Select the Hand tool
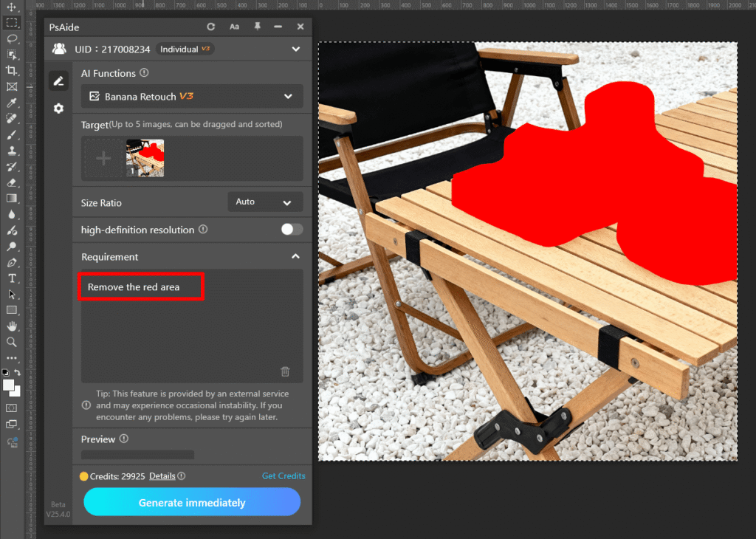The image size is (756, 539). point(12,326)
